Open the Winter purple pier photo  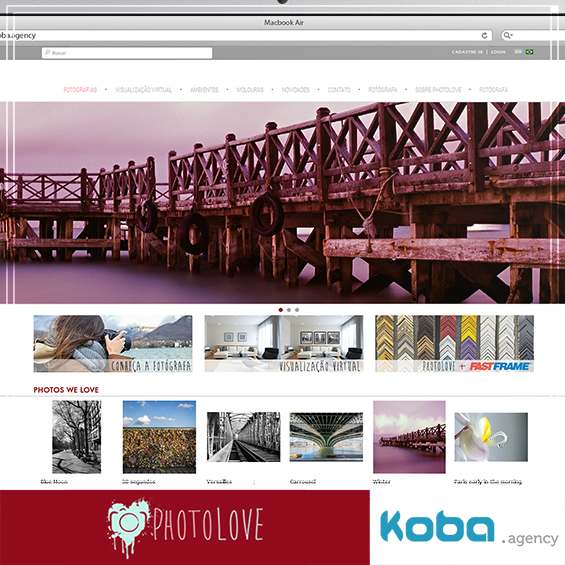coord(409,437)
